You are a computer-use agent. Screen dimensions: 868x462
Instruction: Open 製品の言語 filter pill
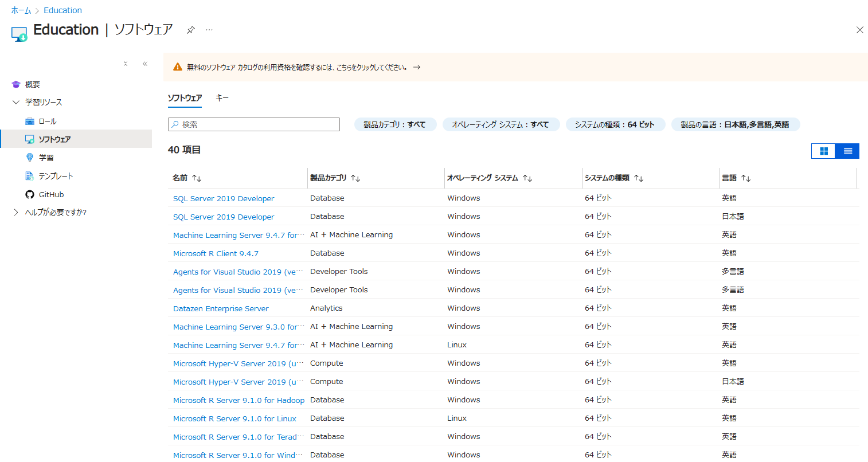pos(735,124)
